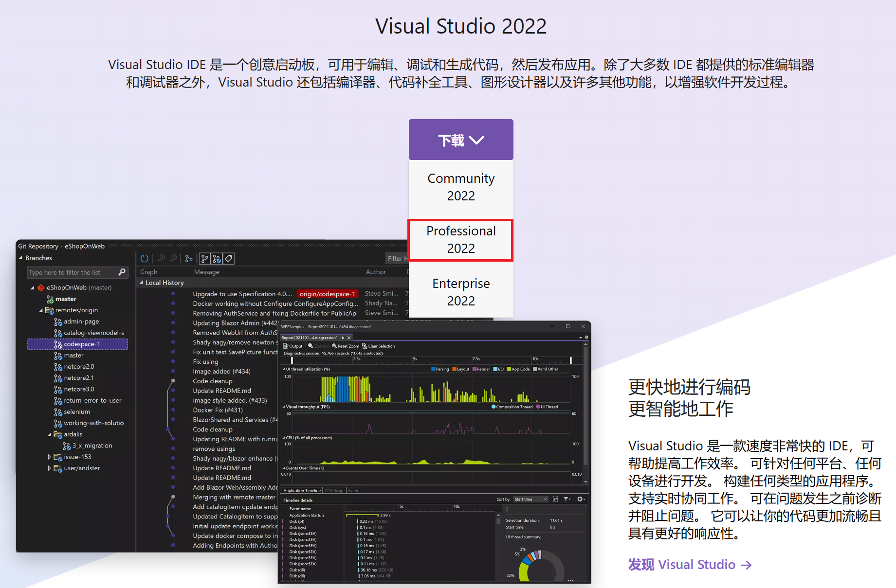
Task: Click the search magnifier in branch filter
Action: (122, 272)
